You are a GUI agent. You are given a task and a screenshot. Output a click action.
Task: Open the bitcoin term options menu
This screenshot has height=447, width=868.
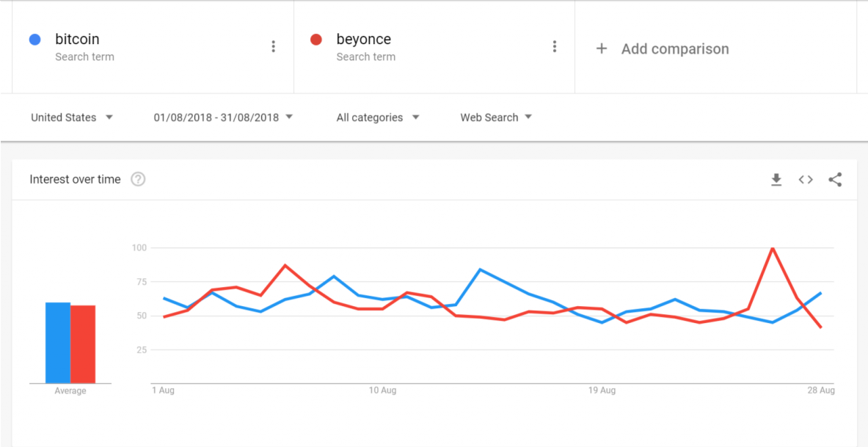coord(273,47)
